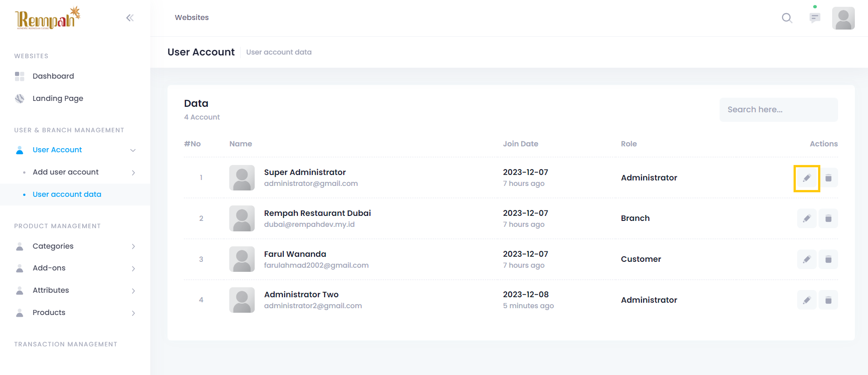Screen dimensions: 868x375
Task: Edit the Farul Wananda account
Action: click(807, 260)
